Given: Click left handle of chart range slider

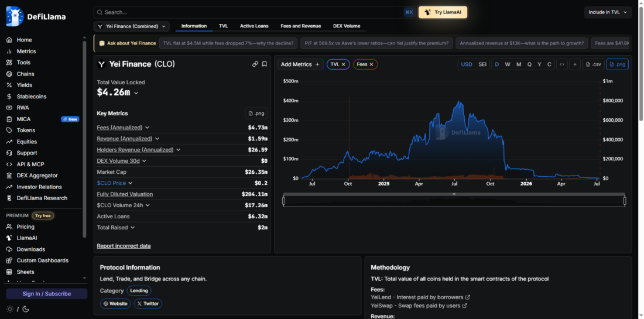Looking at the screenshot, I should pyautogui.click(x=284, y=201).
